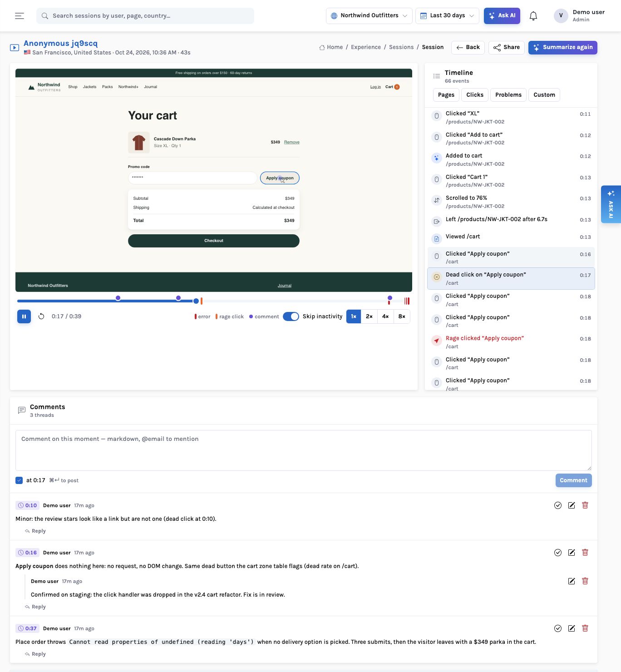Filter timeline by Clicks
This screenshot has height=672, width=621.
click(x=475, y=95)
